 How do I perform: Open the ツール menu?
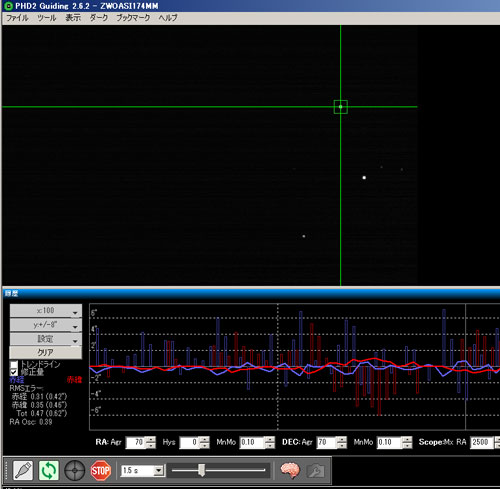click(x=46, y=18)
